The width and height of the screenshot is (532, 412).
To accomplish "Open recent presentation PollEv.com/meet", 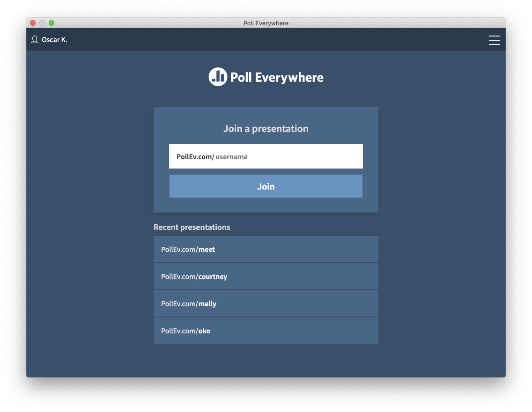I will 266,249.
